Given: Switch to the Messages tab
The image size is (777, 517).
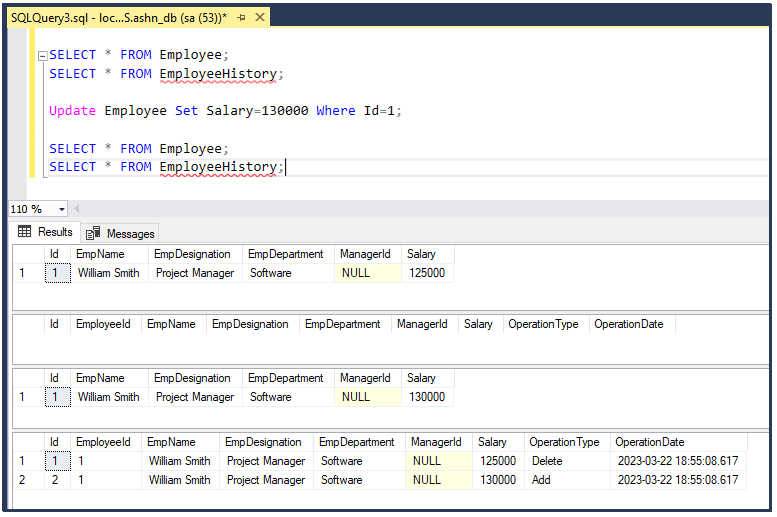Looking at the screenshot, I should (x=120, y=233).
